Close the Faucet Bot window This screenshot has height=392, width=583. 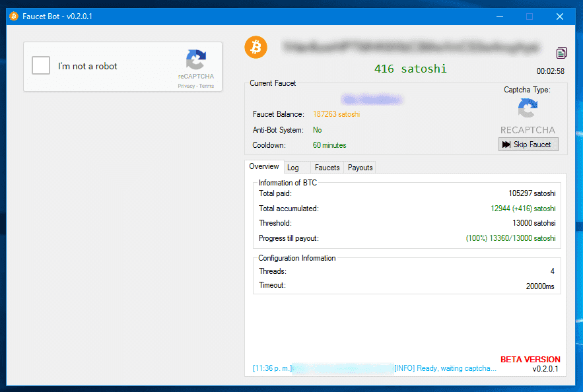pos(559,16)
